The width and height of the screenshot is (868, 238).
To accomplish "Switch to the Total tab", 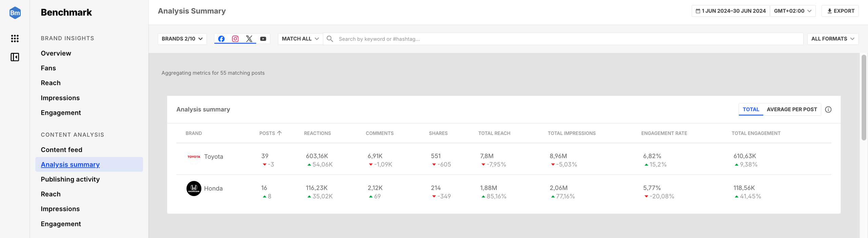I will [x=751, y=110].
